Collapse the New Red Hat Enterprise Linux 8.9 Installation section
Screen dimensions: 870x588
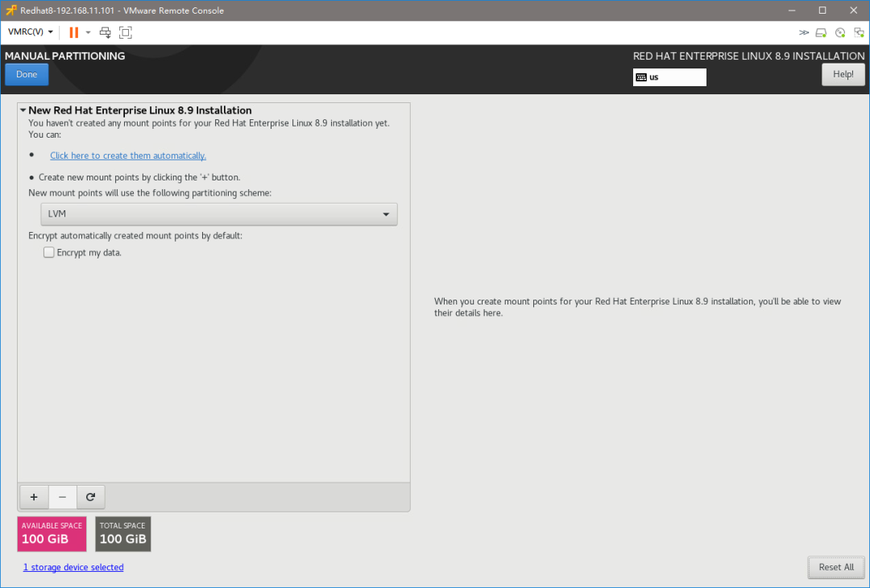(x=23, y=110)
